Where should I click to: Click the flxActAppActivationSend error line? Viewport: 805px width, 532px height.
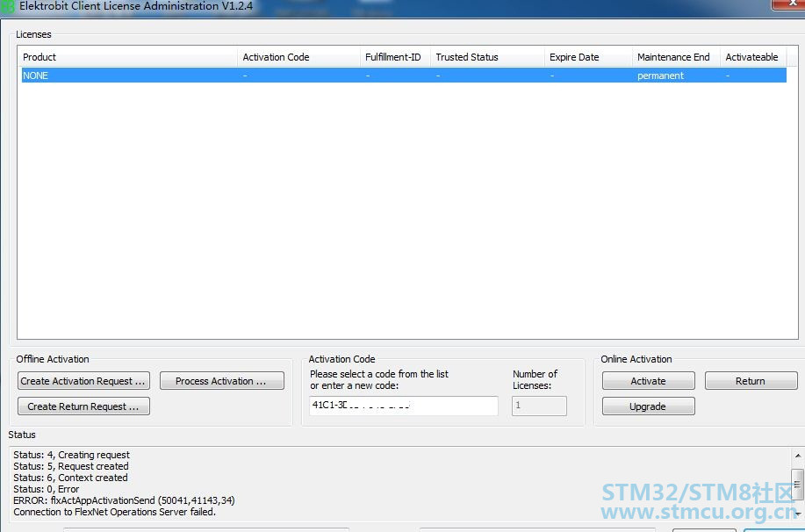[x=125, y=500]
